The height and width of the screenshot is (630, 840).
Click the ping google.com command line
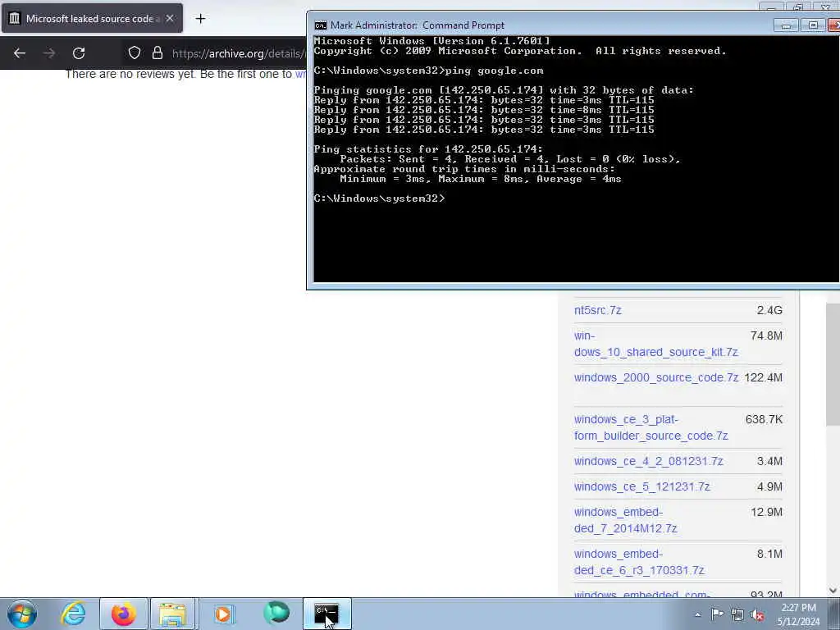[x=428, y=71]
